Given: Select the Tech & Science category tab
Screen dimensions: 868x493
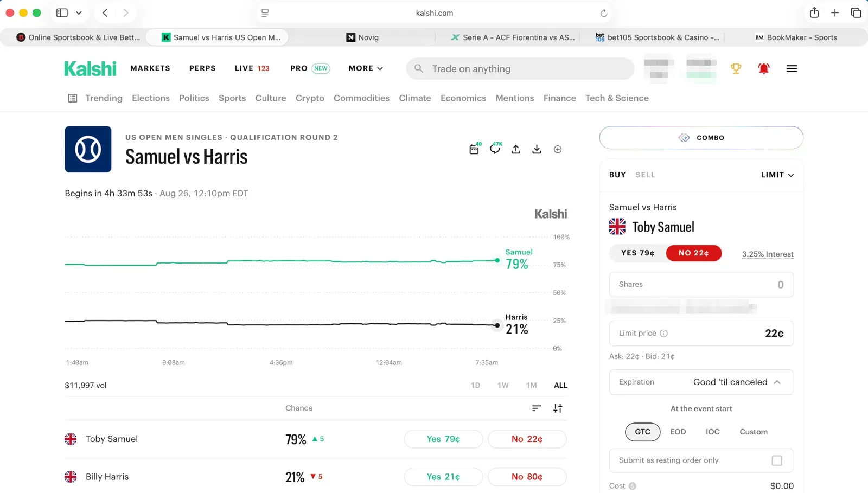Looking at the screenshot, I should [617, 98].
